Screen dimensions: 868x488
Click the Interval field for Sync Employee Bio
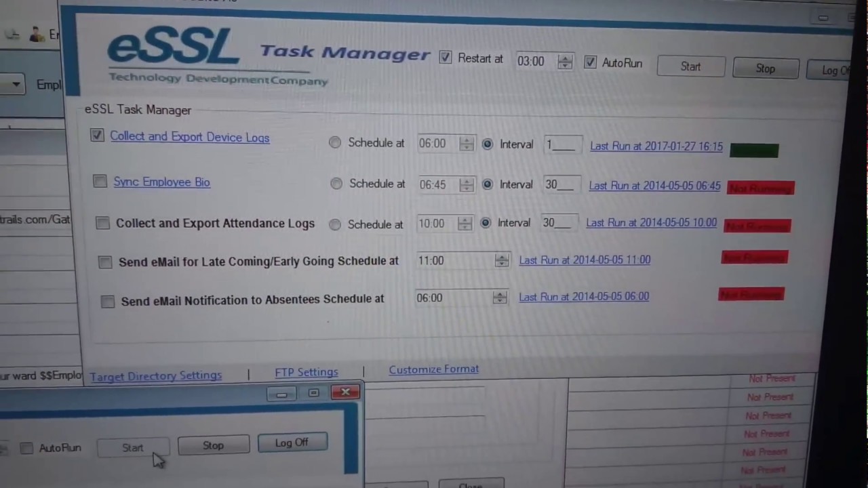561,184
